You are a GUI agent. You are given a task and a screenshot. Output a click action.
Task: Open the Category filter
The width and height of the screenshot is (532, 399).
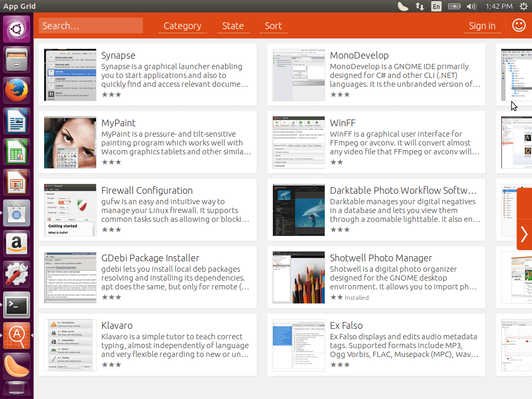182,25
